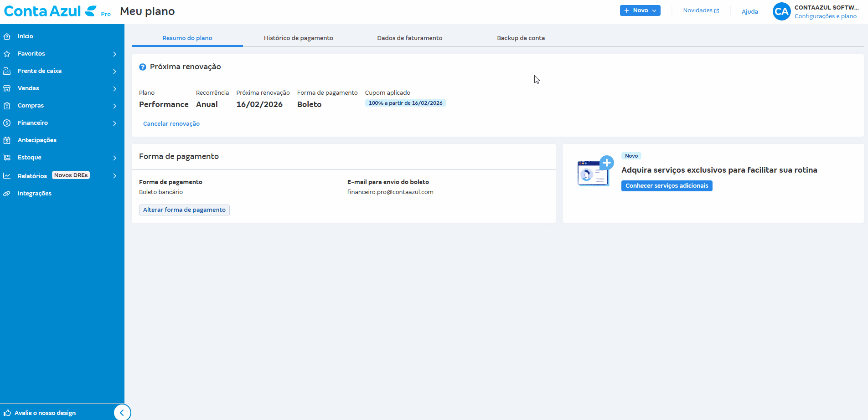Click the thumbs-up rate design icon
Viewport: 868px width, 420px height.
[7, 413]
